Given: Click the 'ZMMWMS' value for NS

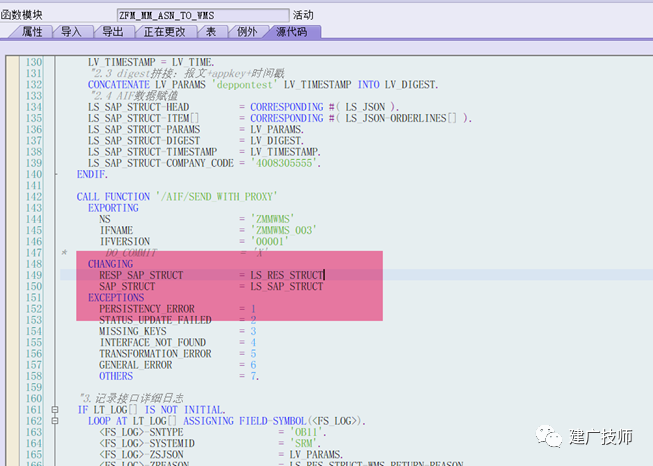Looking at the screenshot, I should pos(272,219).
